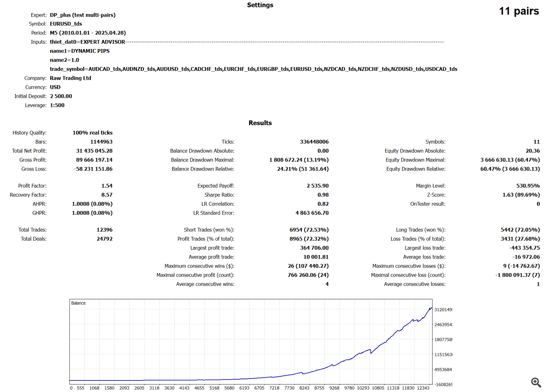Click the Raw Trading Ltd company name

coord(71,78)
